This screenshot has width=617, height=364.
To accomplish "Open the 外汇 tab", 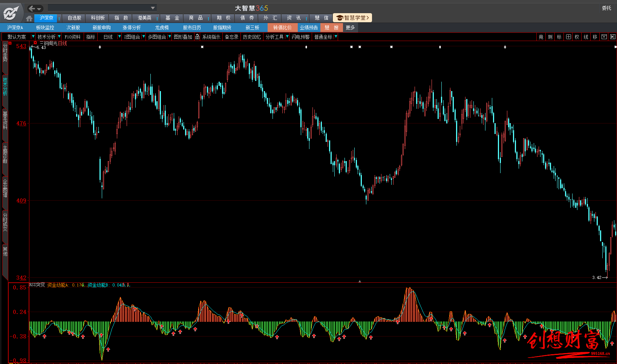I will (x=270, y=18).
